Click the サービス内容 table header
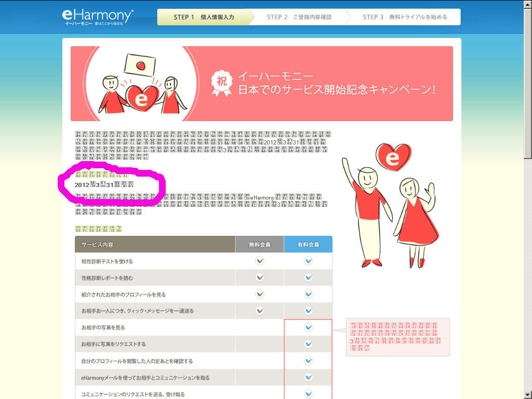The image size is (532, 399). tap(155, 245)
